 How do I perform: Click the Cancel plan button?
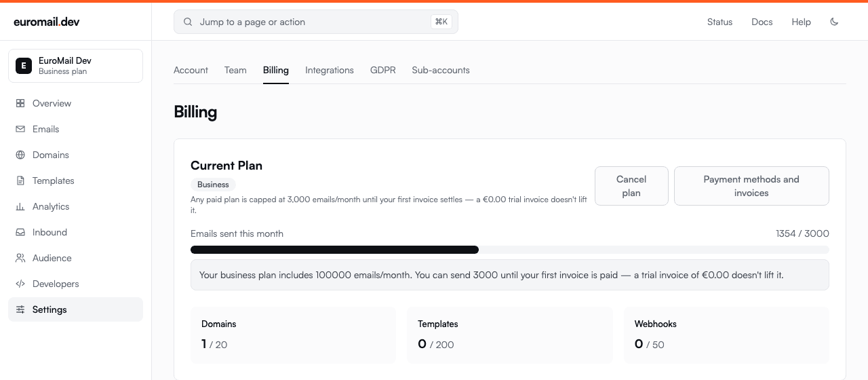pos(631,186)
